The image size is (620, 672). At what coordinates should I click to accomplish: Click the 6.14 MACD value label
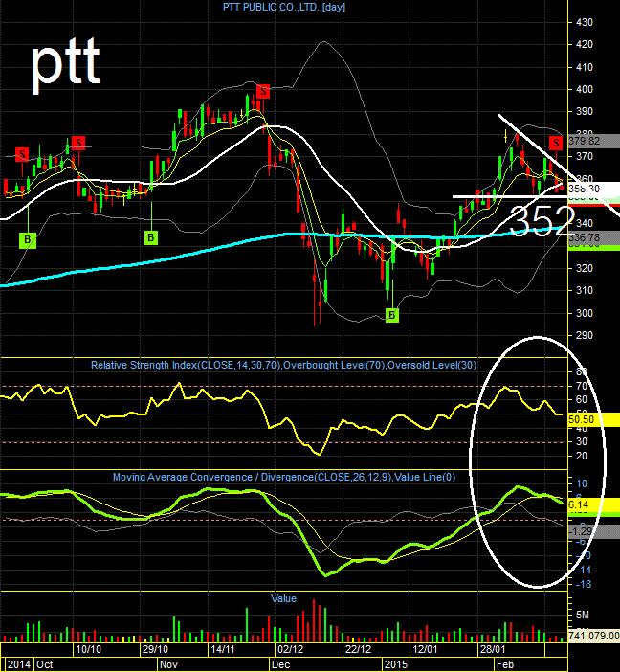[x=594, y=504]
